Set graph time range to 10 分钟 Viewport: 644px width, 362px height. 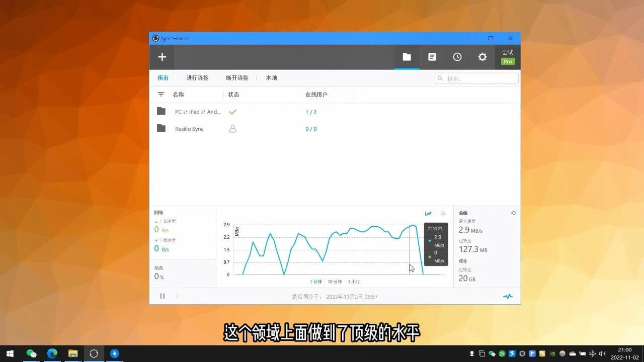pos(335,282)
